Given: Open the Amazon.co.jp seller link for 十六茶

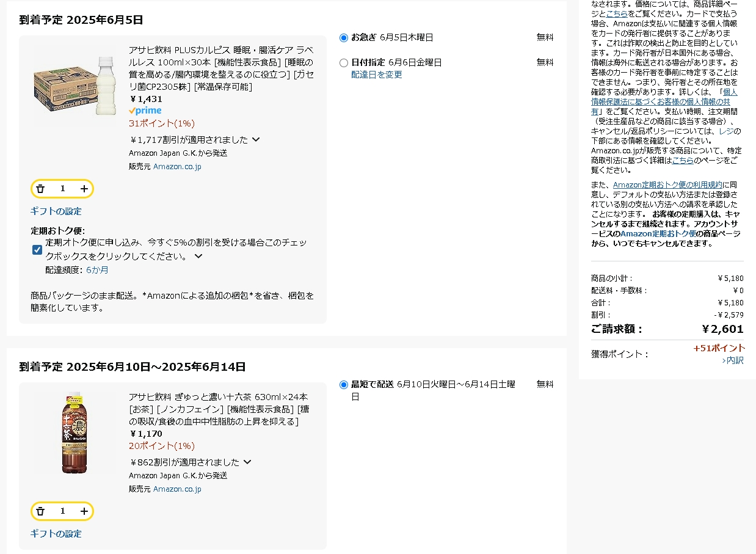Looking at the screenshot, I should [x=177, y=489].
